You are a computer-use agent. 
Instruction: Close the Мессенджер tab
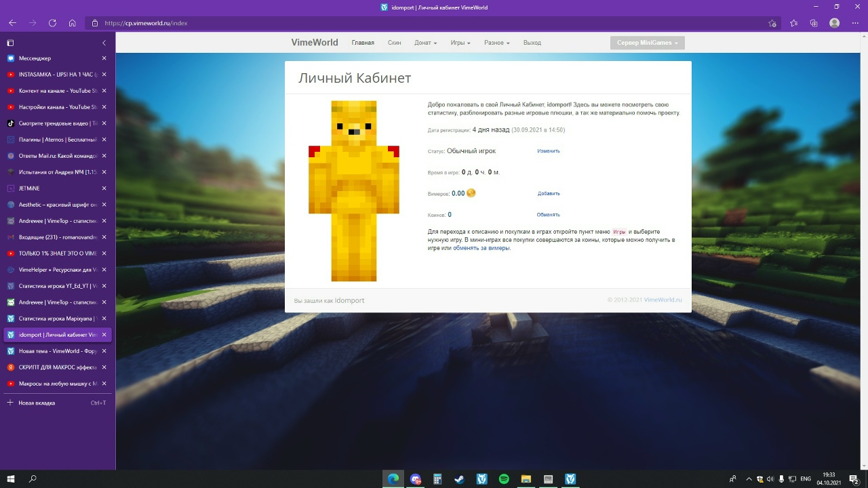click(104, 58)
